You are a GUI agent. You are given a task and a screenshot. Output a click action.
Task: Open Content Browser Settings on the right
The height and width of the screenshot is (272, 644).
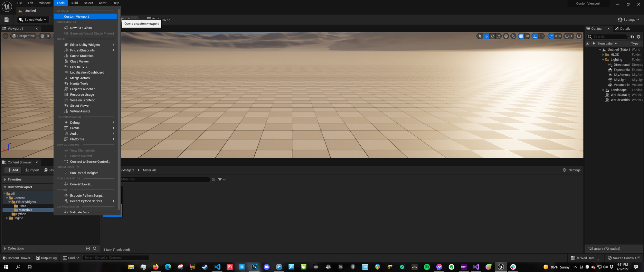tap(572, 170)
